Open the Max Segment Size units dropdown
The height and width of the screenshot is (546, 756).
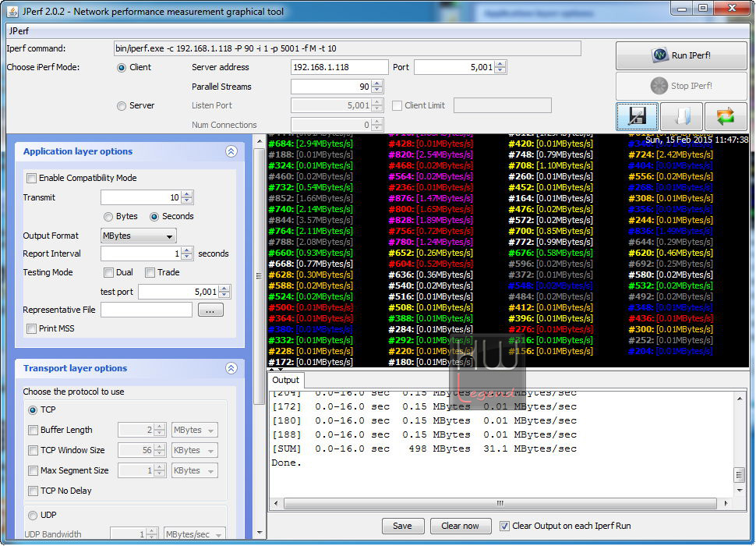click(194, 471)
